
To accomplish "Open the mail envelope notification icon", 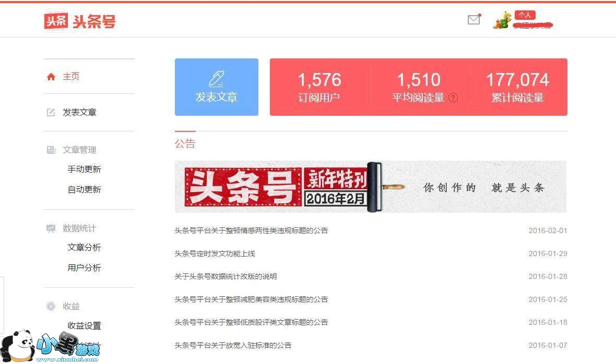I will [474, 19].
